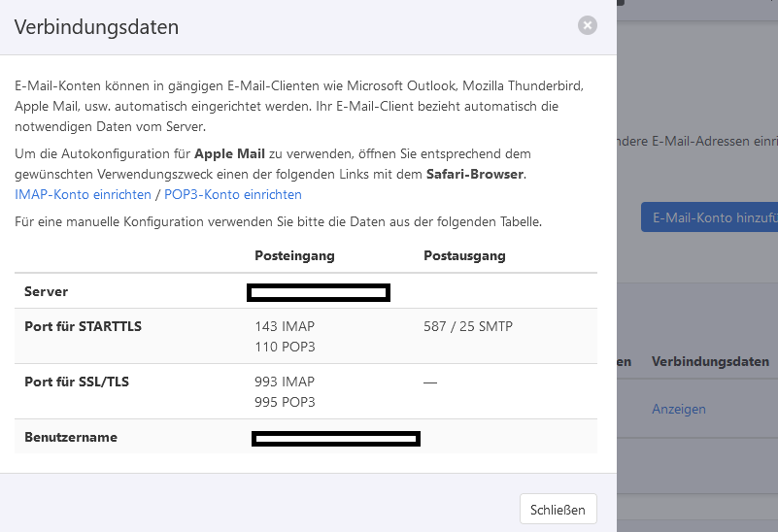The height and width of the screenshot is (532, 778).
Task: Select the 995 POP3 port entry
Action: (x=285, y=402)
